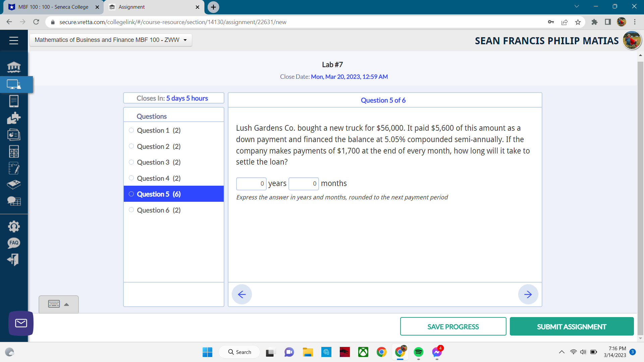644x362 pixels.
Task: Select Question 1 radio button
Action: tap(131, 130)
